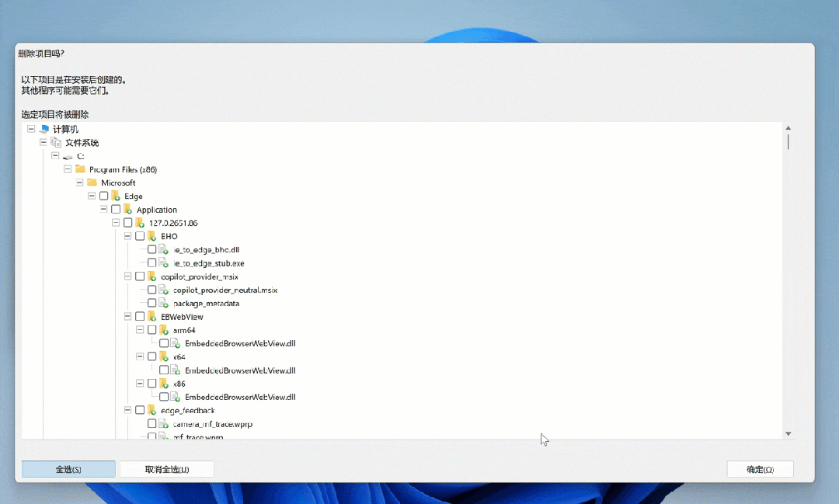
Task: Click the EBWebView folder icon
Action: pyautogui.click(x=151, y=317)
